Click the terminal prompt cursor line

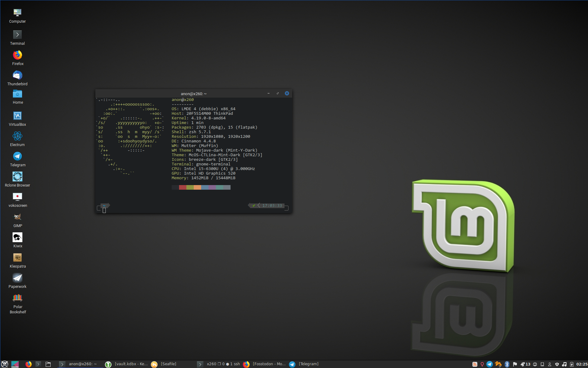[104, 210]
